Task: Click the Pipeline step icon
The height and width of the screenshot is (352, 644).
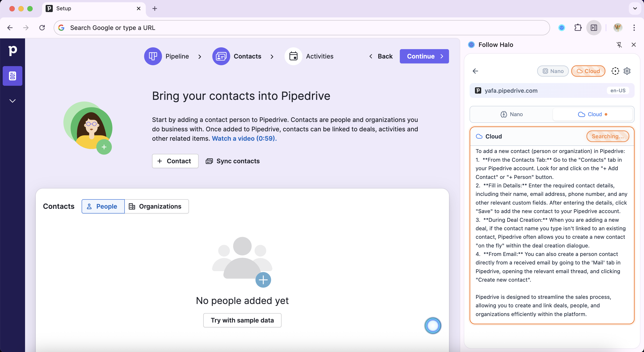Action: point(153,56)
